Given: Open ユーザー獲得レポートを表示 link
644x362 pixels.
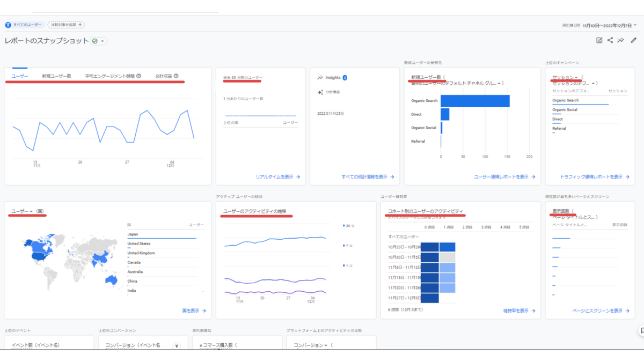Looking at the screenshot, I should pos(504,176).
